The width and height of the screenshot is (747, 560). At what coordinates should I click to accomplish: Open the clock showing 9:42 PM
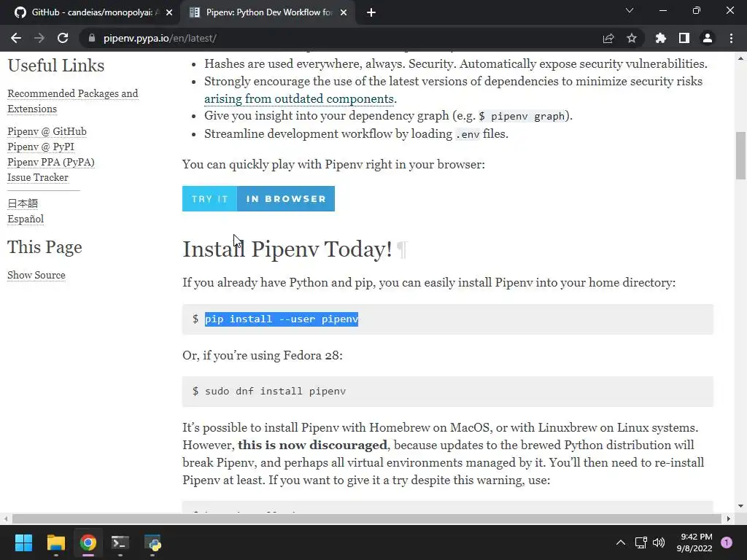coord(694,542)
